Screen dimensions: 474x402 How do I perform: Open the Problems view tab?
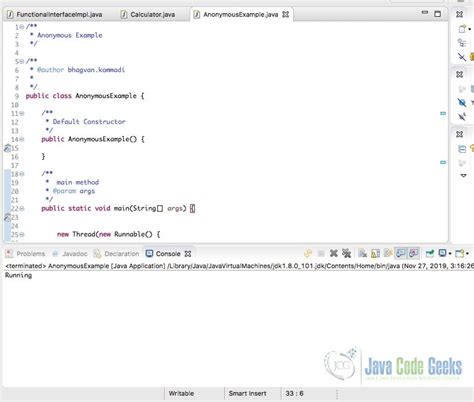[26, 254]
